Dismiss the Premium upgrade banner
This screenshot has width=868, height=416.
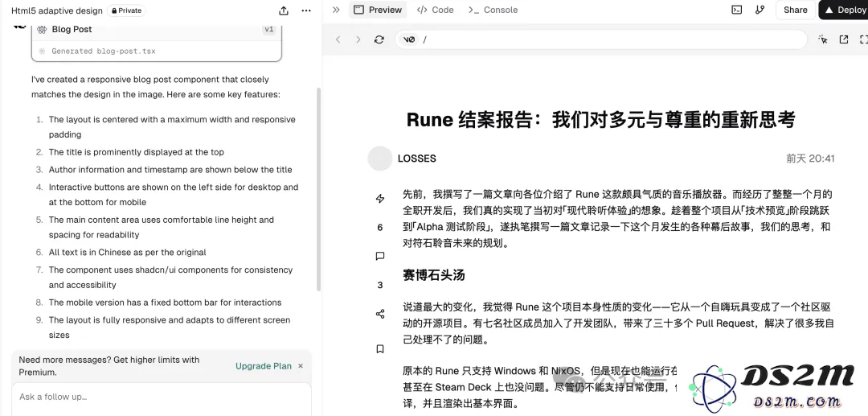(301, 365)
